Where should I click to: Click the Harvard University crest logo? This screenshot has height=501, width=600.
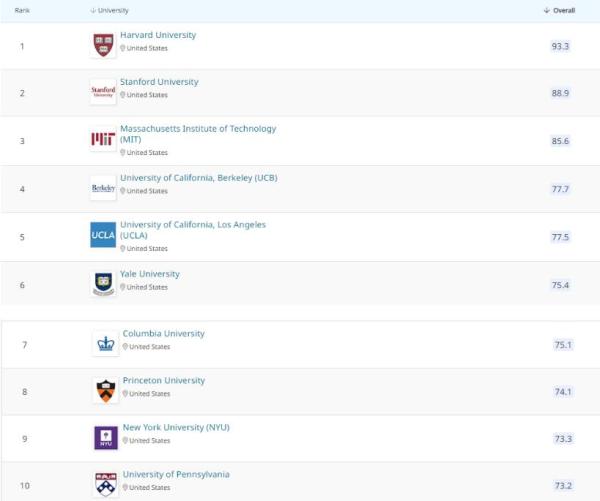click(103, 45)
